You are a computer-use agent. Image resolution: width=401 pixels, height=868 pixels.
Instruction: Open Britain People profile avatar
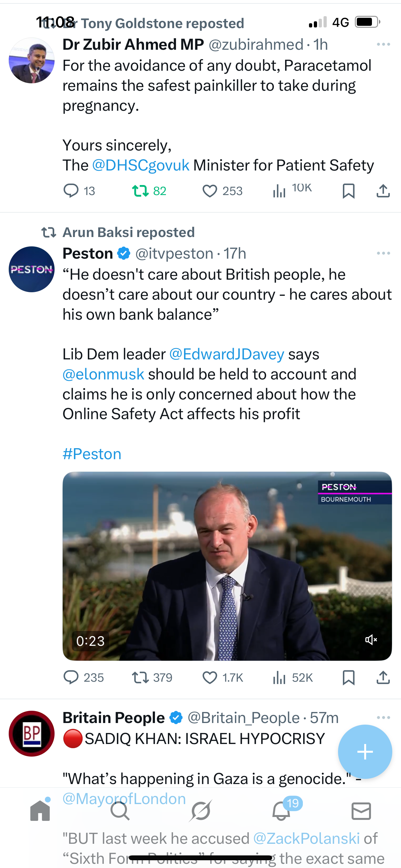click(32, 734)
